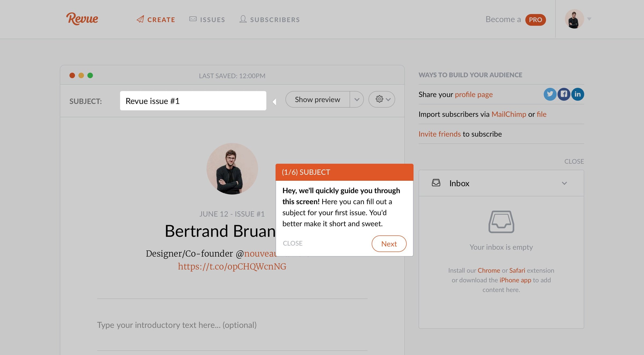Close the Subject tour popup

tap(292, 243)
